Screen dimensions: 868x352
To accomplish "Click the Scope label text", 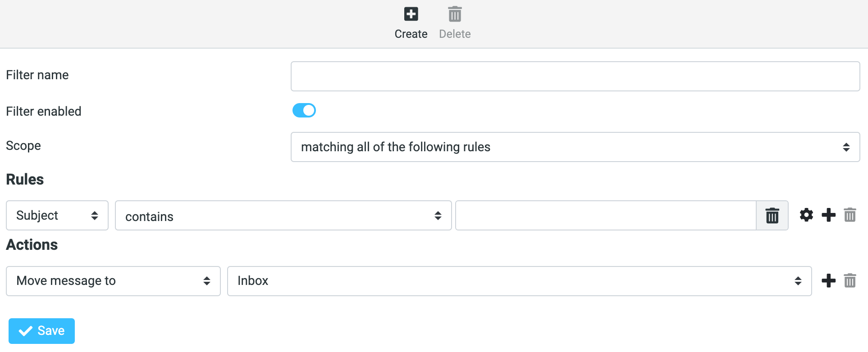I will tap(23, 146).
